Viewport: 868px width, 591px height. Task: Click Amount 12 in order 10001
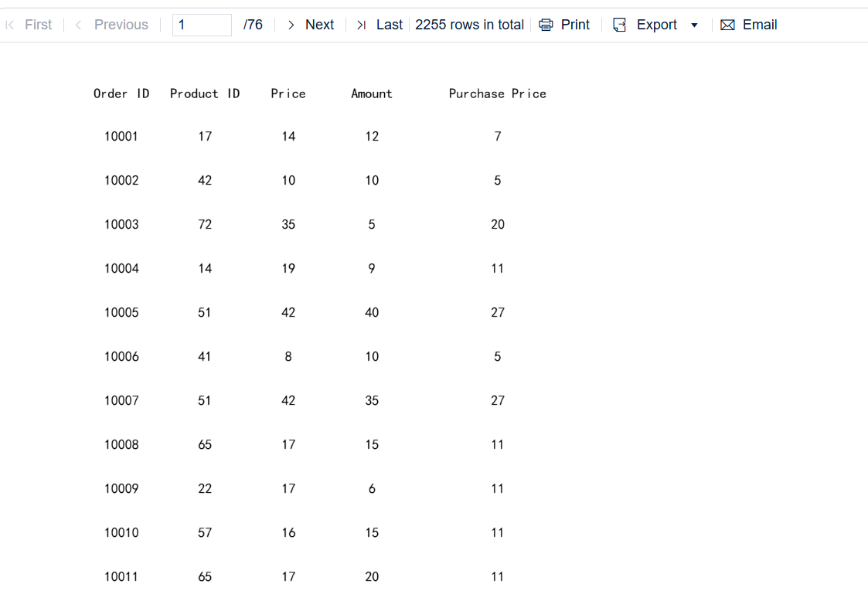coord(372,136)
